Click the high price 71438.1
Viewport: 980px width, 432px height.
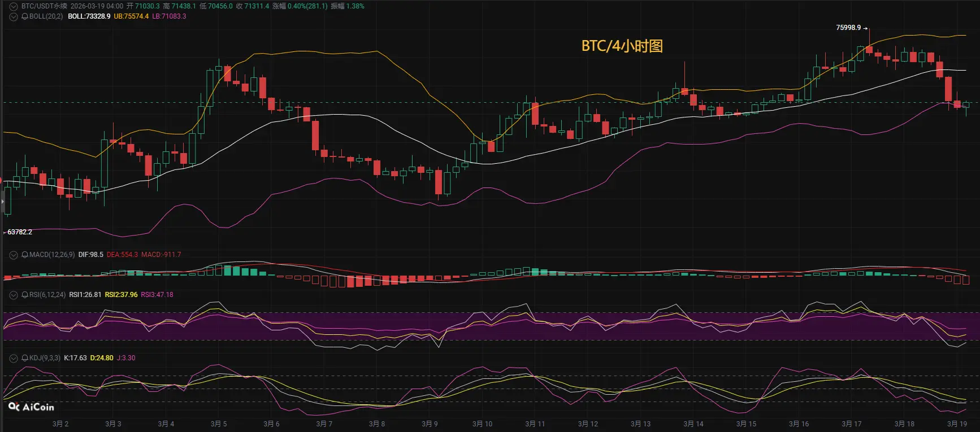184,6
